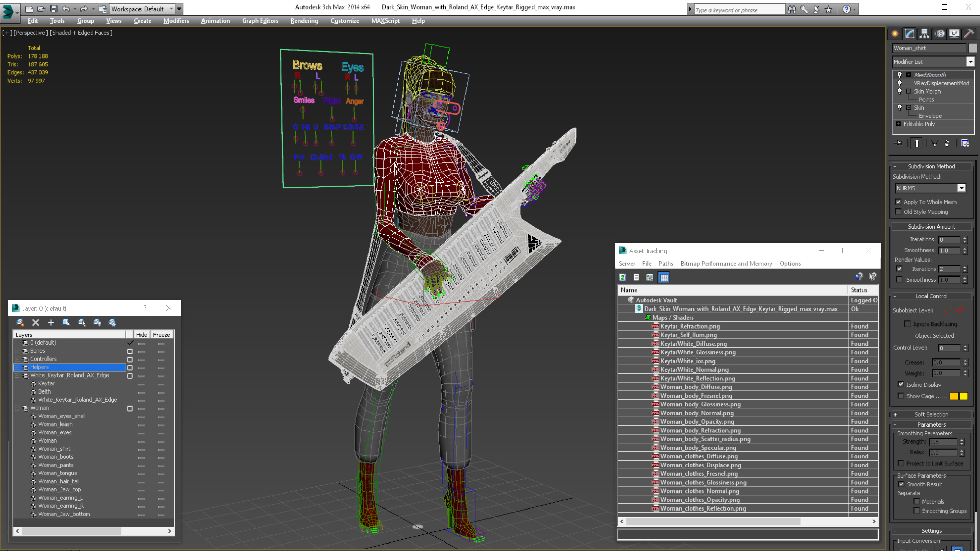Click the Perspective viewport label
Screen dimensions: 980x551
[31, 33]
